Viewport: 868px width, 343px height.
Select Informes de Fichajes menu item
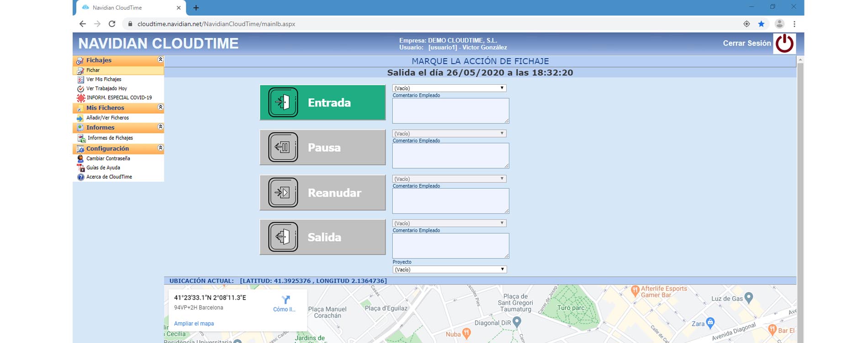tap(110, 138)
